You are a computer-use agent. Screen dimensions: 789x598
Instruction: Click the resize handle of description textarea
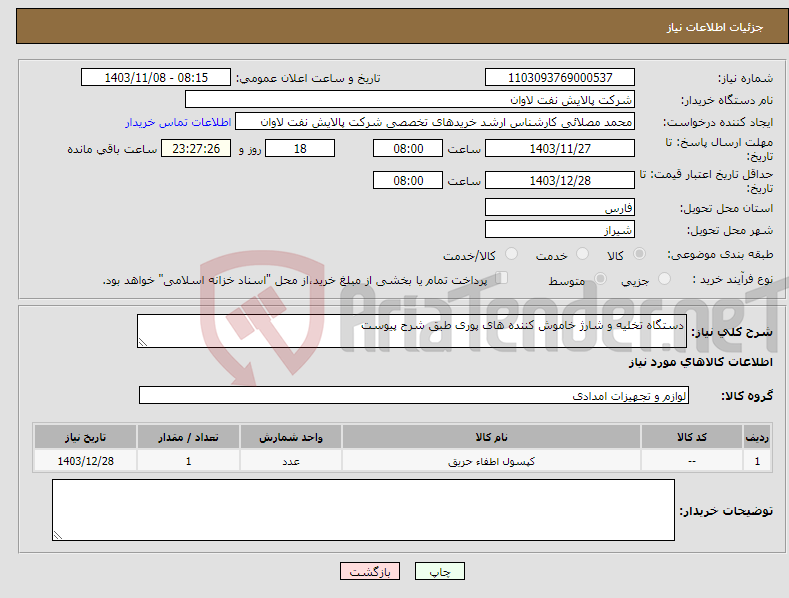(x=143, y=342)
